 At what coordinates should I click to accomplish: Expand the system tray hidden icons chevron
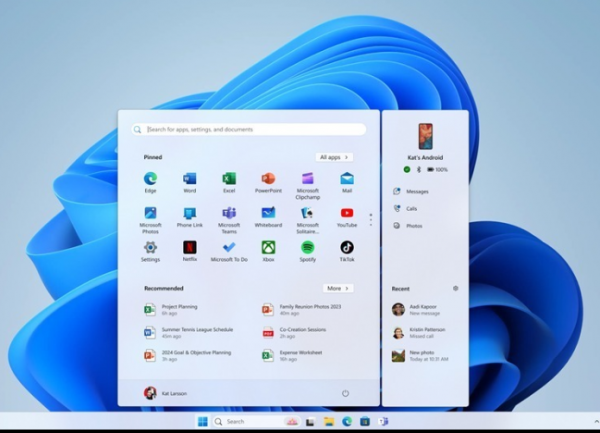(597, 422)
